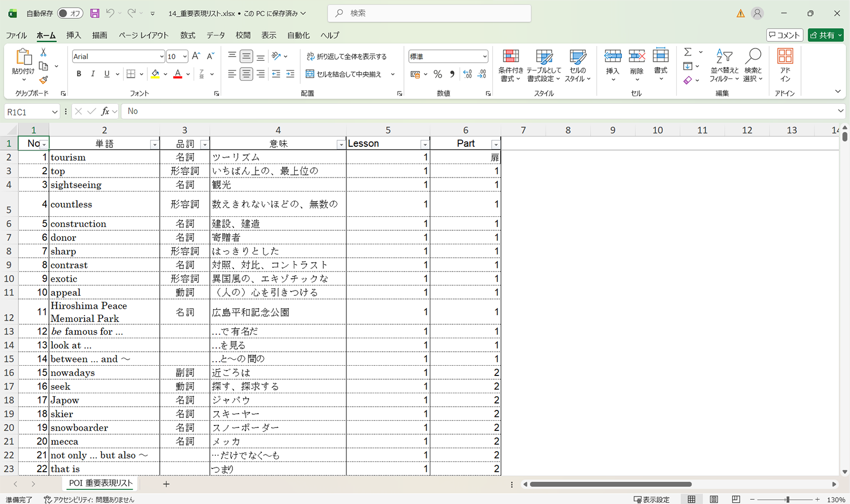The height and width of the screenshot is (504, 850).
Task: Open the 数式 ribbon tab
Action: click(187, 36)
